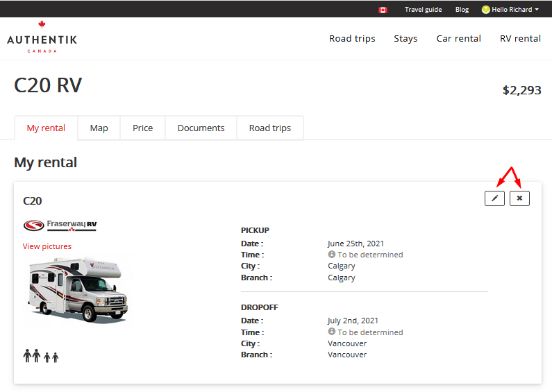Switch to the Road trips tab
Screen dimensions: 552x392
click(270, 128)
